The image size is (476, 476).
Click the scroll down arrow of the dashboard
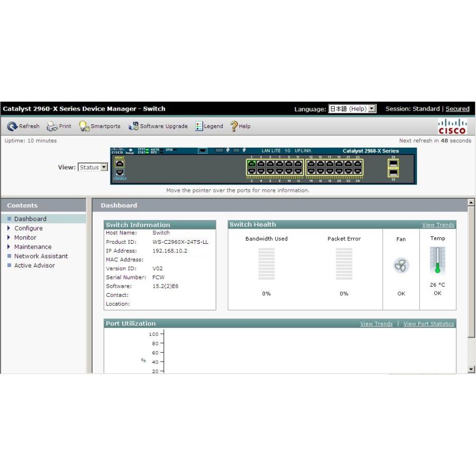471,369
